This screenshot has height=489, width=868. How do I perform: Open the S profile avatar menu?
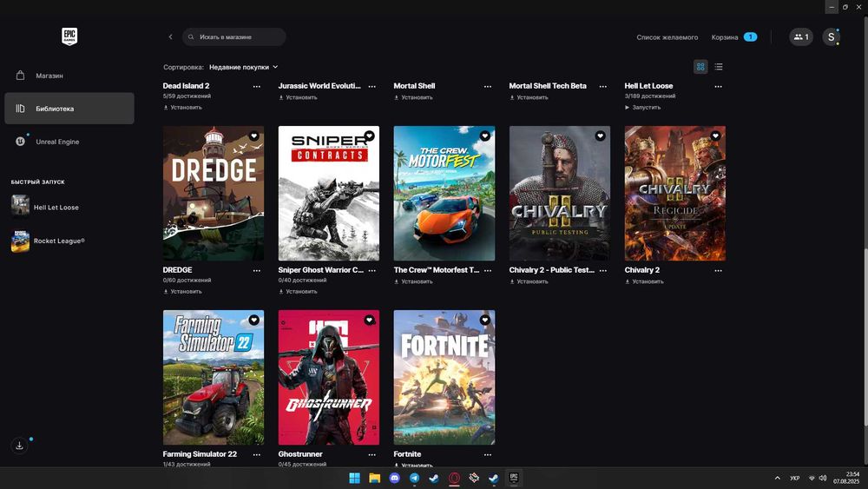831,37
